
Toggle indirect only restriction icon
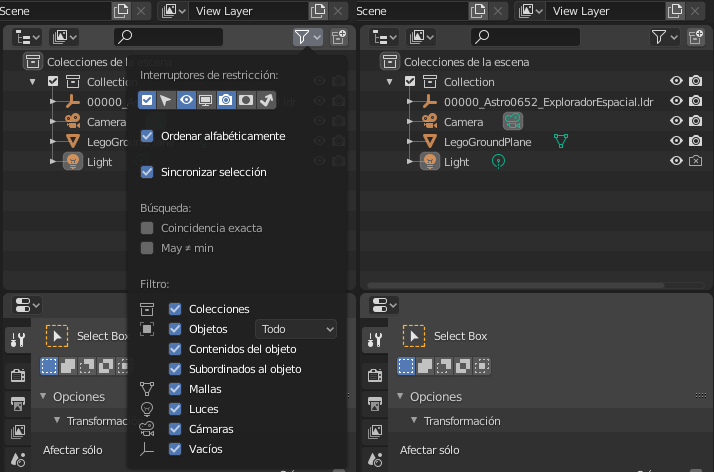point(266,100)
